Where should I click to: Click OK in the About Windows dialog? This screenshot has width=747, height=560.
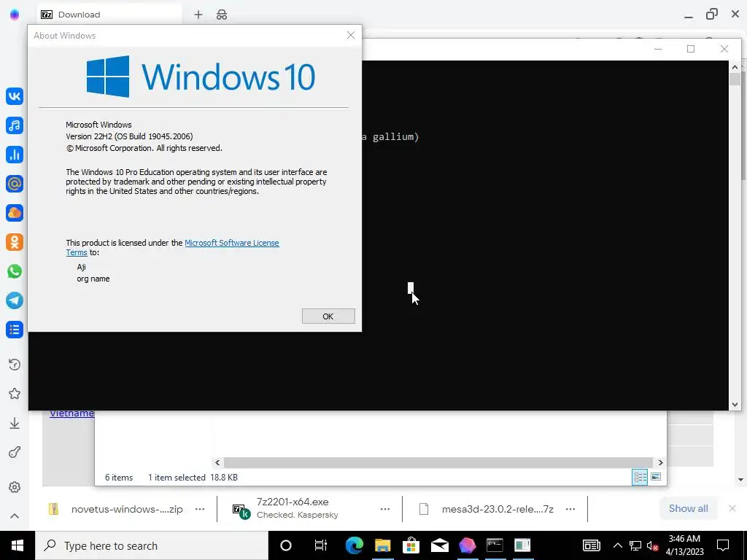(x=328, y=316)
